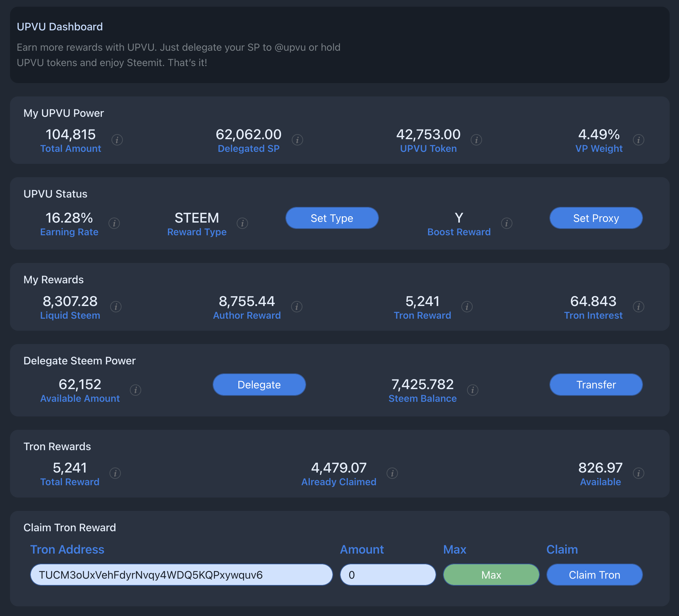679x616 pixels.
Task: Click the Transfer button
Action: click(596, 384)
